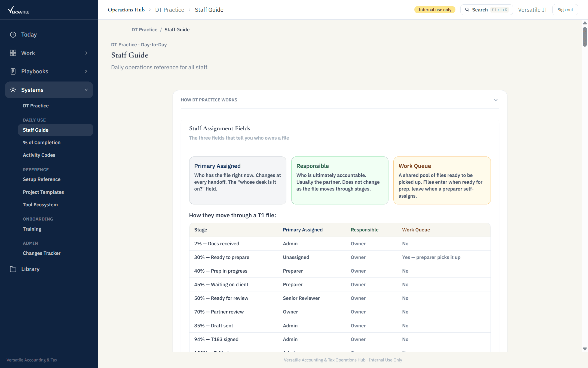Image resolution: width=588 pixels, height=368 pixels.
Task: Click the gear icon beside Systems
Action: (x=13, y=90)
